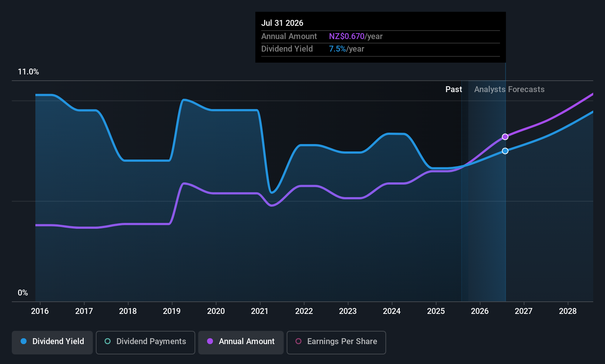The image size is (605, 364).
Task: Select the 2026 x-axis label
Action: click(x=480, y=311)
